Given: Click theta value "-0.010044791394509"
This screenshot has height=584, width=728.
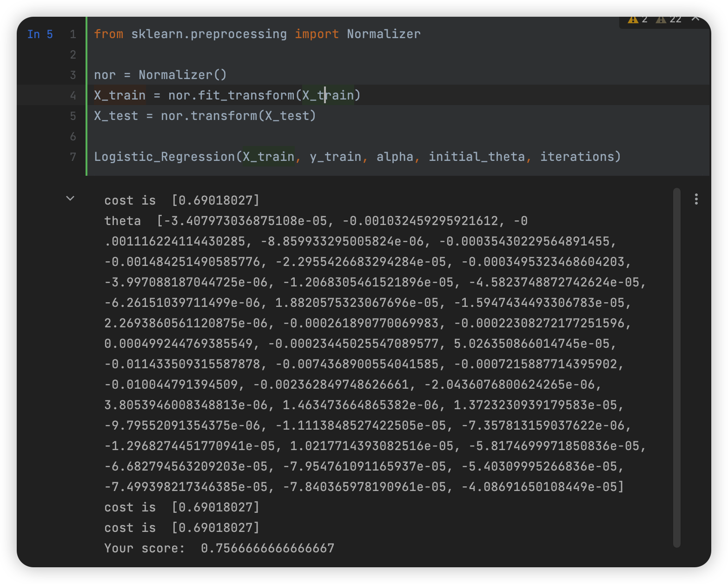Looking at the screenshot, I should (171, 385).
